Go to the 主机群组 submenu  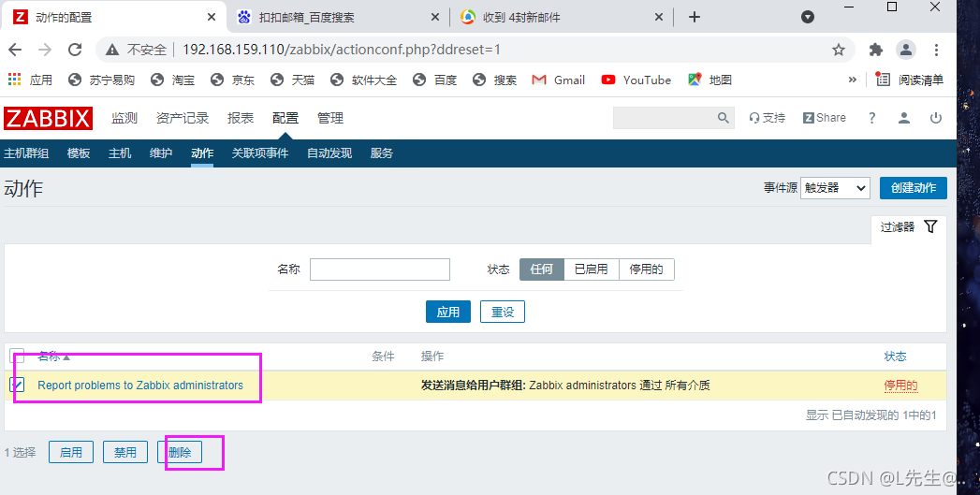26,153
